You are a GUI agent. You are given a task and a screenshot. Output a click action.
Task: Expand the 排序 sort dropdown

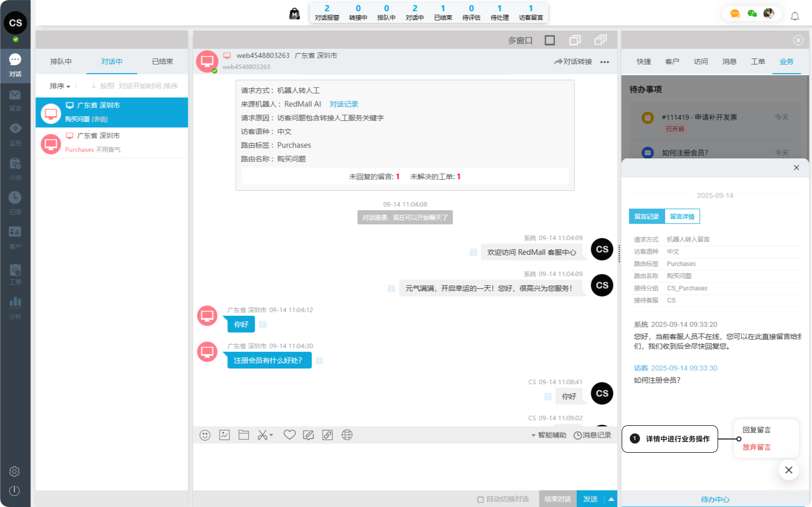coord(60,86)
